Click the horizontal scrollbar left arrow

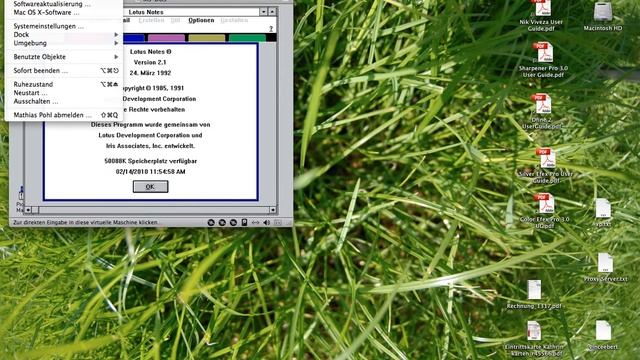pos(28,210)
